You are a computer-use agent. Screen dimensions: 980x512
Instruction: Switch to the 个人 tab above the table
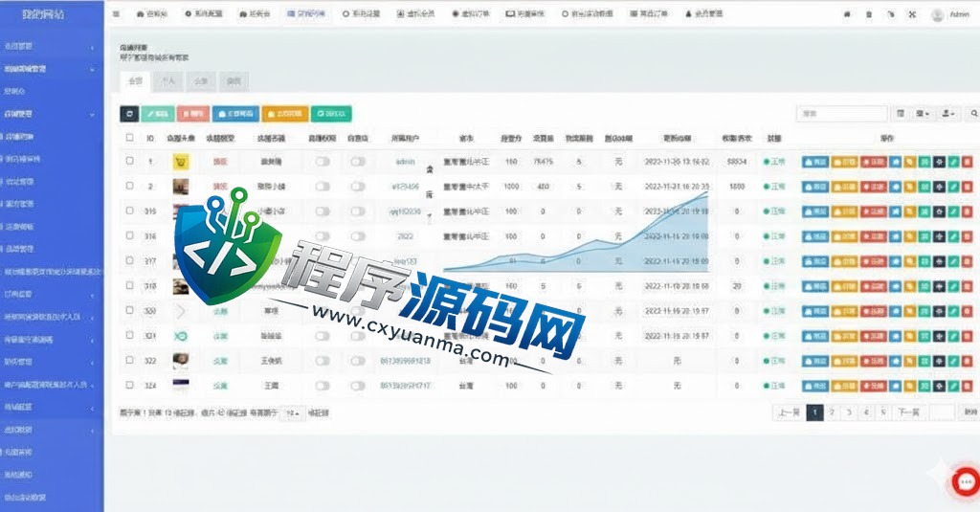point(167,81)
